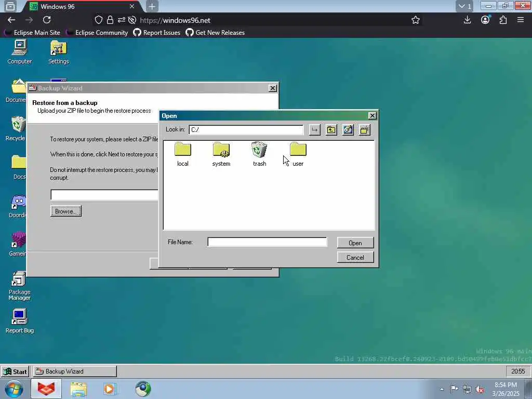The image size is (532, 399).
Task: Click the refresh/edit view toolbar icon
Action: (x=348, y=129)
